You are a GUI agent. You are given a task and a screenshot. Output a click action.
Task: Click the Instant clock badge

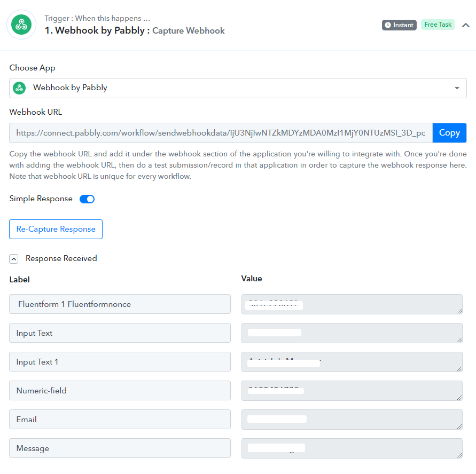[399, 25]
